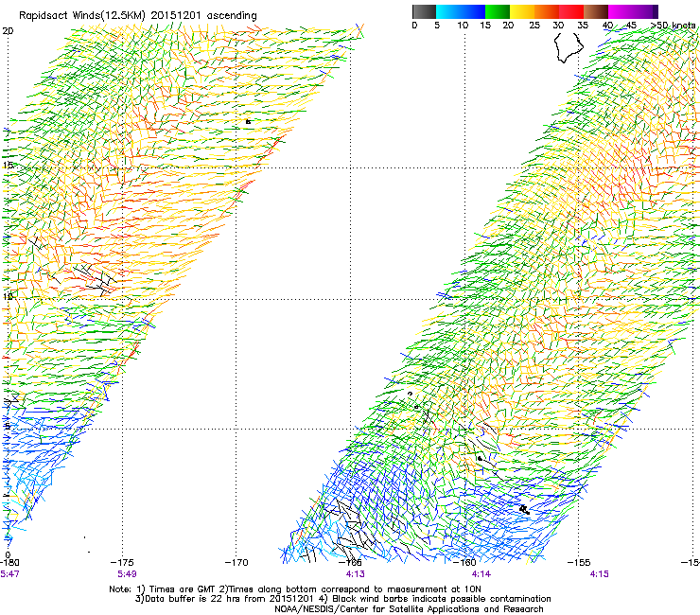Screen dimensions: 700x615
Task: Click the '45' label under the legend
Action: 631,26
